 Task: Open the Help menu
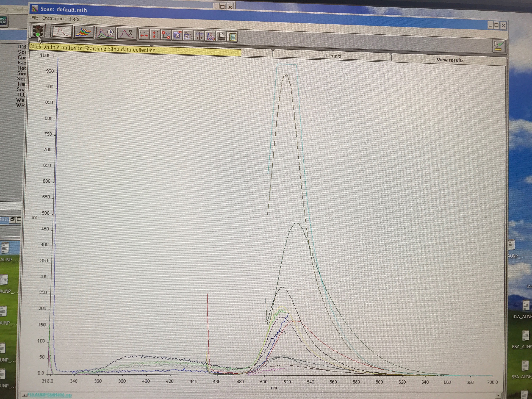click(74, 19)
